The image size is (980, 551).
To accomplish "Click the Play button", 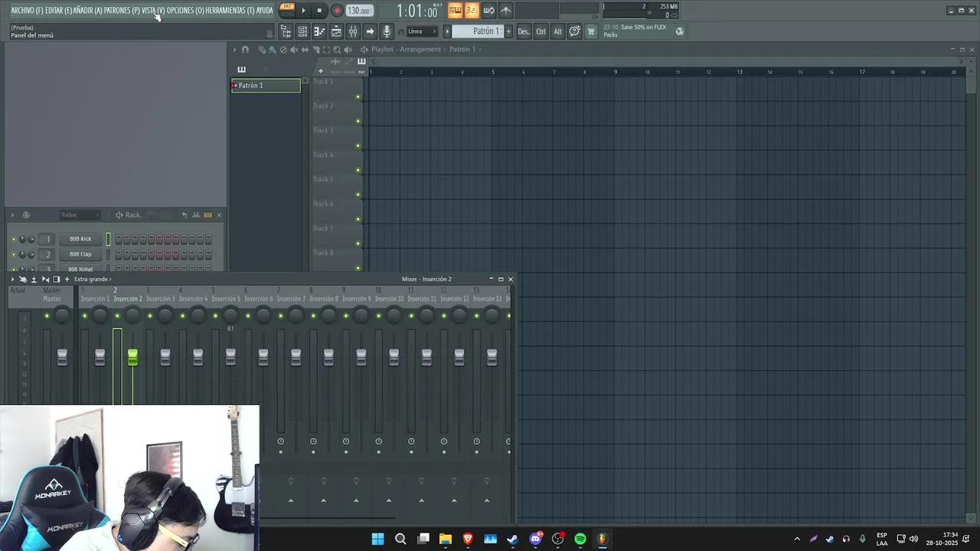I will 303,11.
